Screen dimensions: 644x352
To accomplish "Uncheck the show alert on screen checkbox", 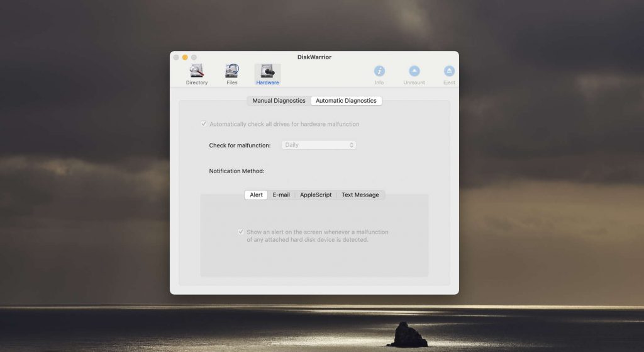I will coord(241,232).
